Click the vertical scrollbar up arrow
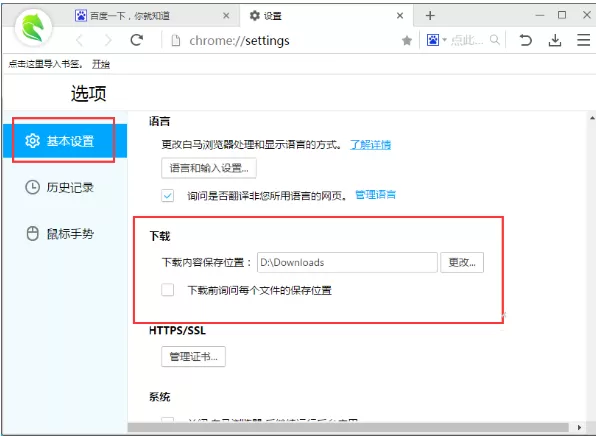Viewport: 596px width, 436px height. click(592, 118)
